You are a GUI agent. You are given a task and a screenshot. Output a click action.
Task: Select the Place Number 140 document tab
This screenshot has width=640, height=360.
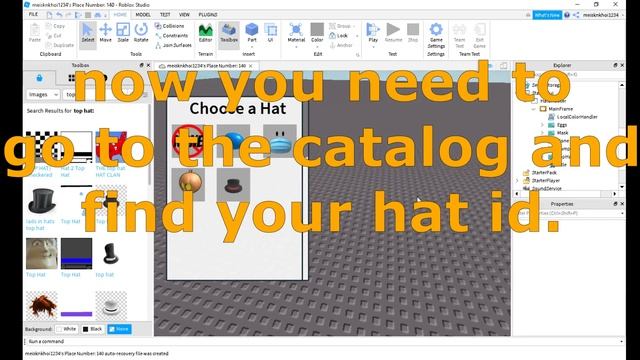tap(206, 66)
